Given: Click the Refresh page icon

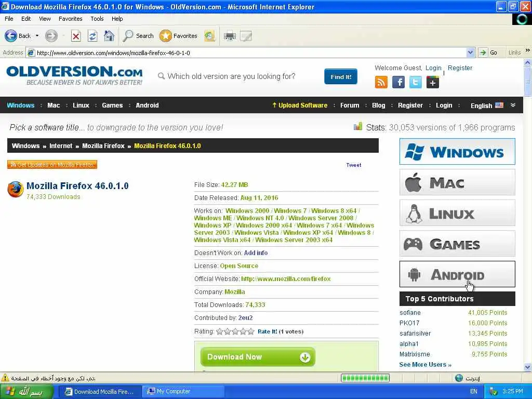Looking at the screenshot, I should [x=92, y=36].
